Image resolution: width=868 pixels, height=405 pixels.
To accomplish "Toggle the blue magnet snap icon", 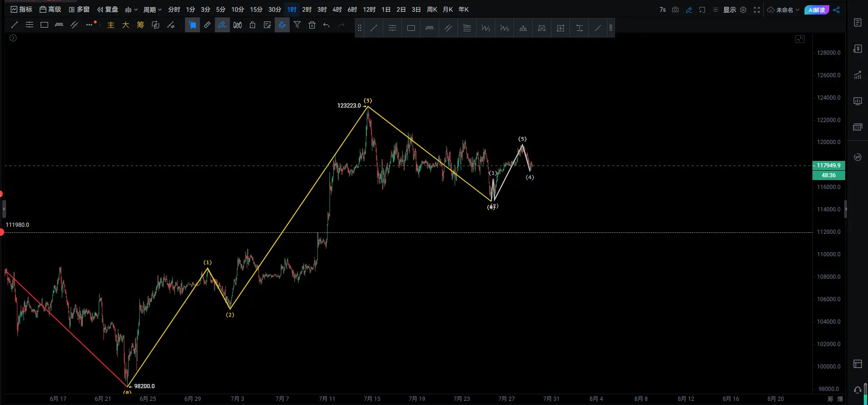I will pyautogui.click(x=282, y=25).
